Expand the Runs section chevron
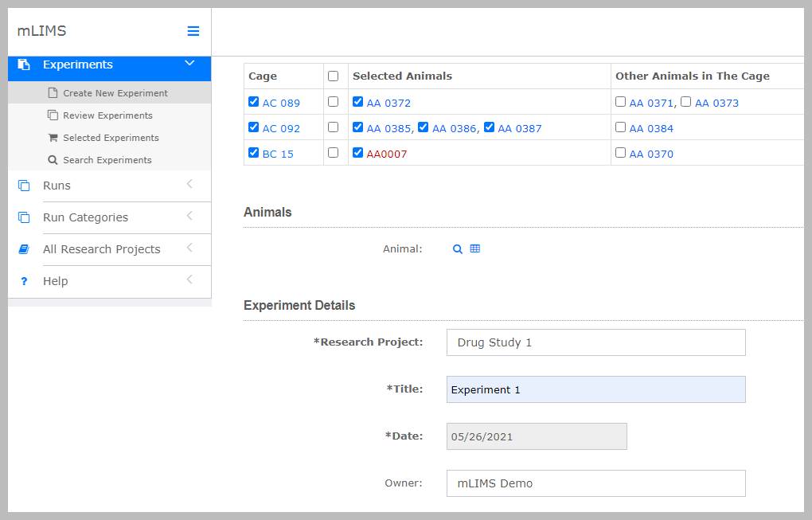 (x=189, y=185)
